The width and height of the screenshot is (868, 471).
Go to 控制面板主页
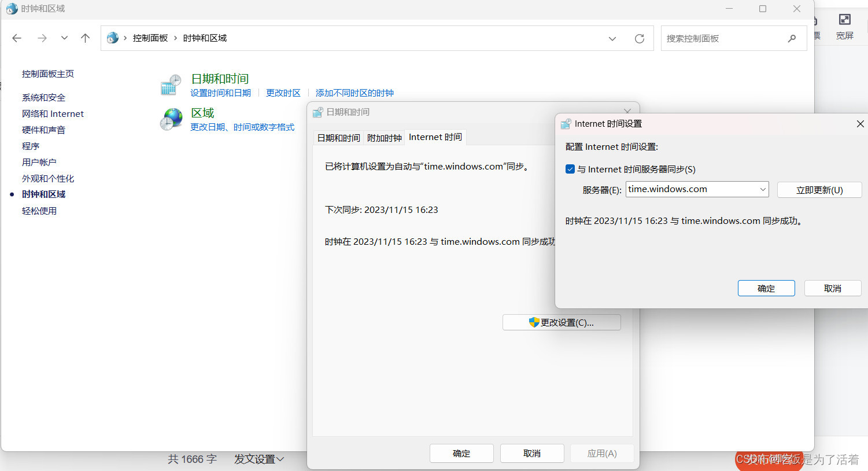(x=48, y=74)
